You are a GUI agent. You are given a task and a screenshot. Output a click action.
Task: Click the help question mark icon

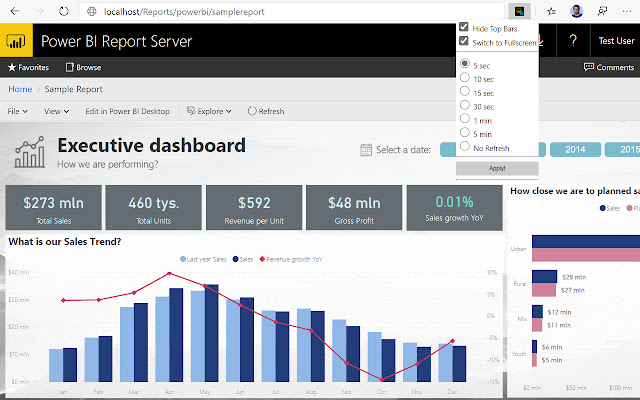[x=572, y=42]
